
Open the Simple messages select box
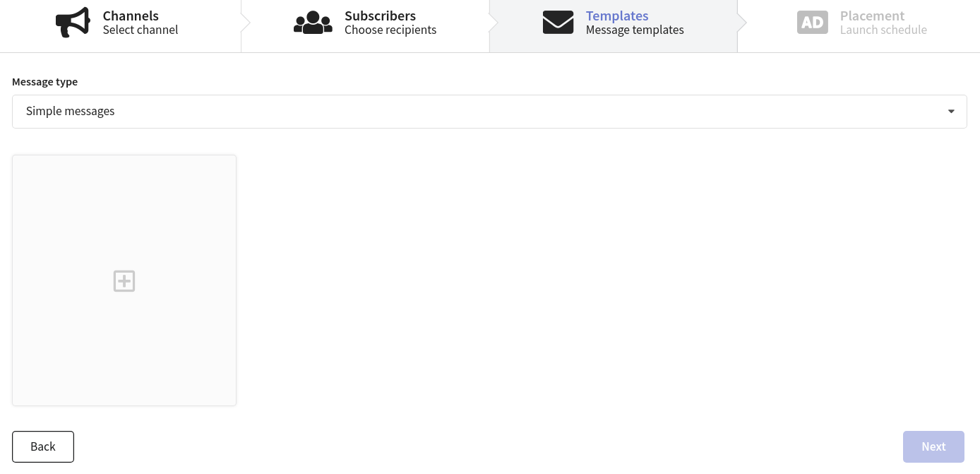coord(489,112)
